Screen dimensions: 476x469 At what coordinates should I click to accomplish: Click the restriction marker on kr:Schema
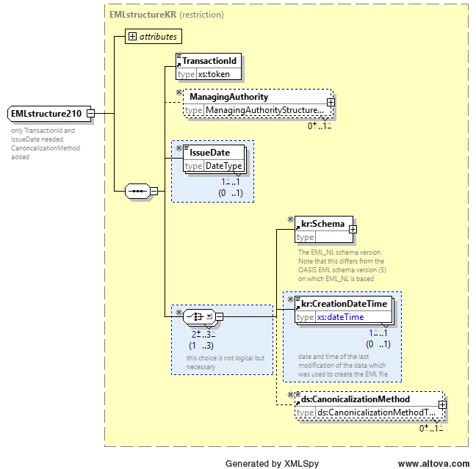(290, 219)
